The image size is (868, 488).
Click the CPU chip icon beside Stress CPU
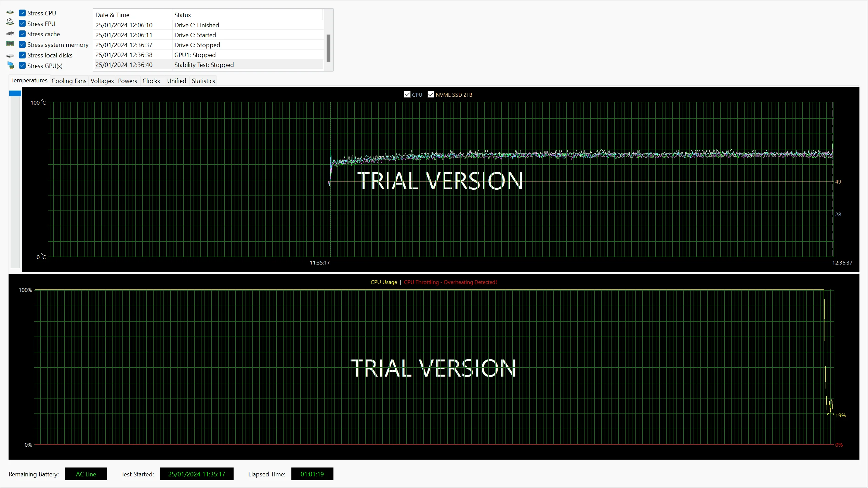pyautogui.click(x=10, y=13)
